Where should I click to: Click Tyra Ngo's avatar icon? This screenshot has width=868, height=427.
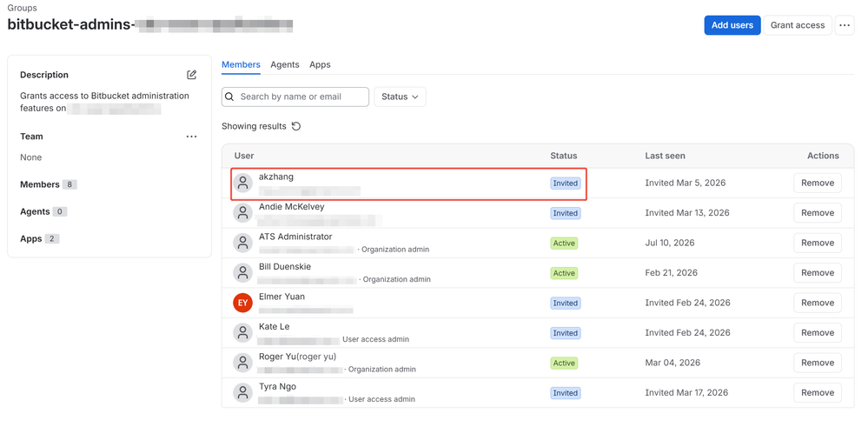coord(242,393)
